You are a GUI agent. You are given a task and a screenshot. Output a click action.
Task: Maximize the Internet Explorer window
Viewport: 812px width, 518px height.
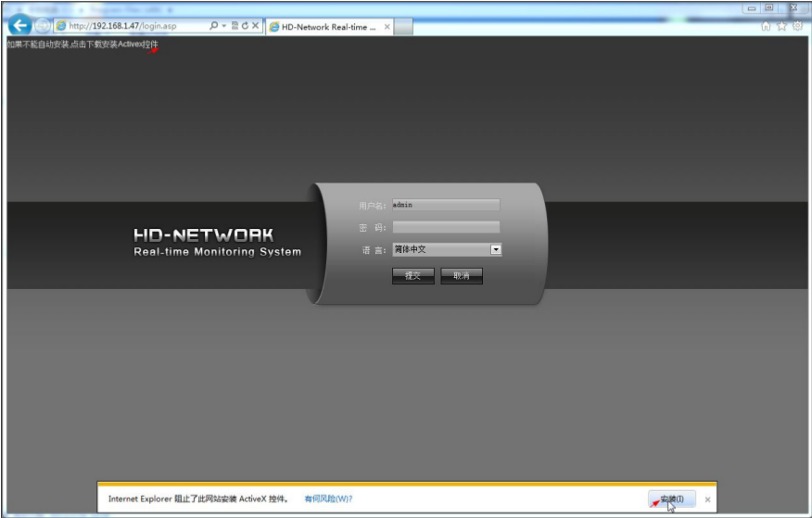coord(769,7)
